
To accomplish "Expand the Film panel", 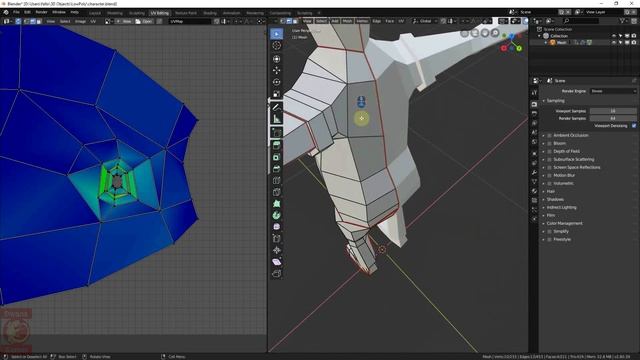I will [x=544, y=216].
